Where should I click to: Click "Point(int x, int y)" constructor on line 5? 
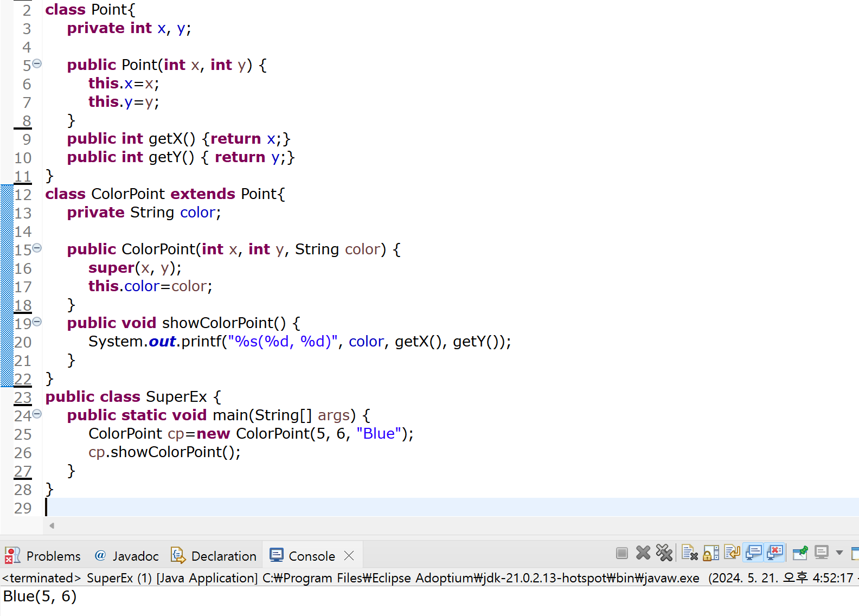point(187,65)
